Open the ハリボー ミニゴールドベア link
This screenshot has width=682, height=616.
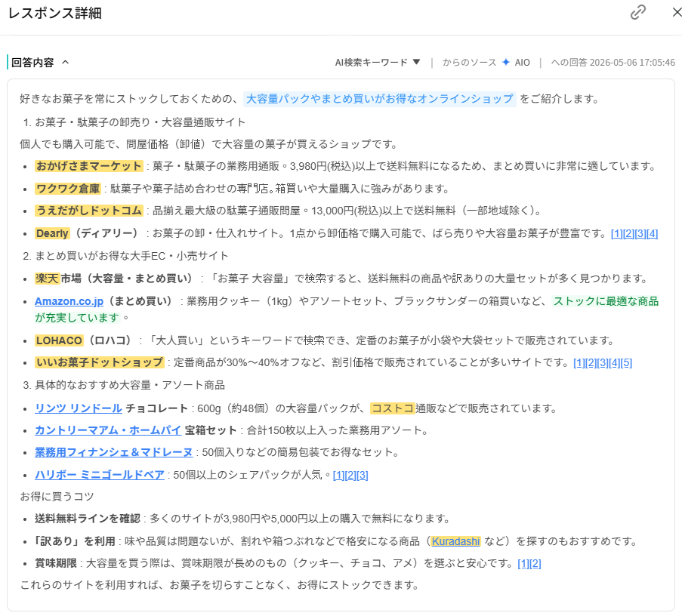coord(100,475)
